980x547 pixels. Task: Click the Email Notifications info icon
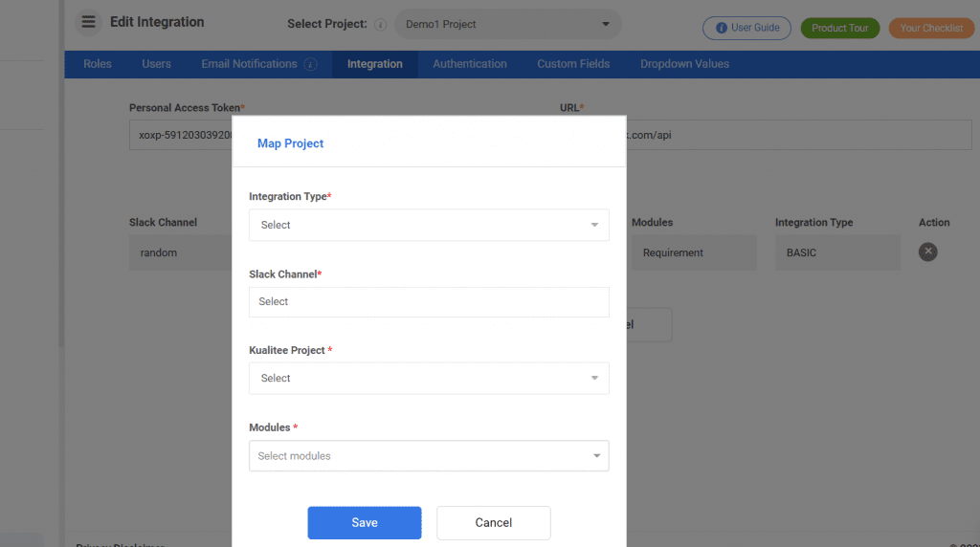pos(310,64)
